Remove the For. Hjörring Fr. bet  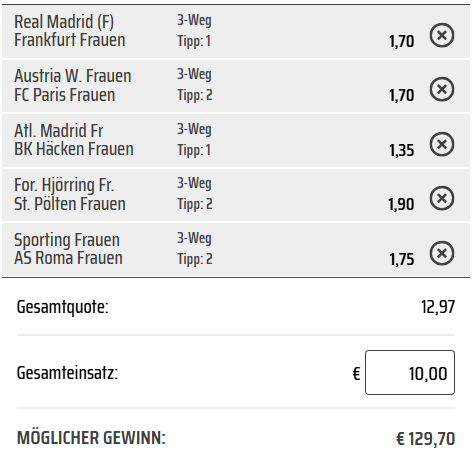click(442, 198)
